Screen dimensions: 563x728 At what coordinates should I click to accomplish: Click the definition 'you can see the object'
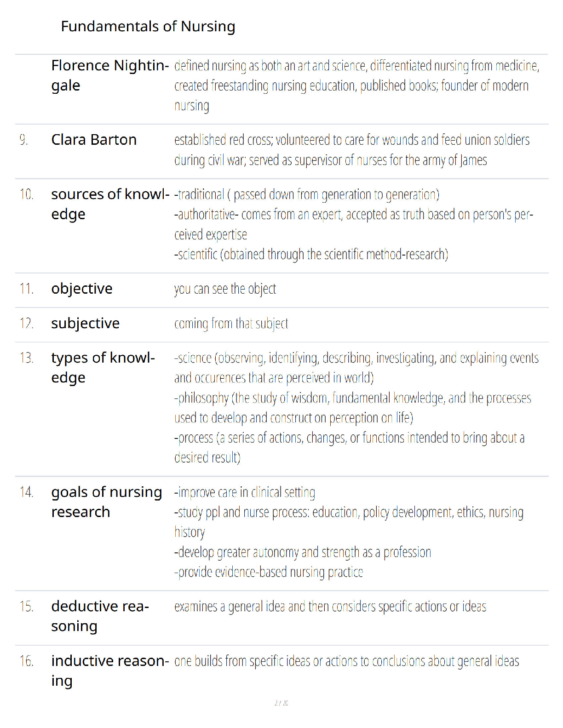225,289
